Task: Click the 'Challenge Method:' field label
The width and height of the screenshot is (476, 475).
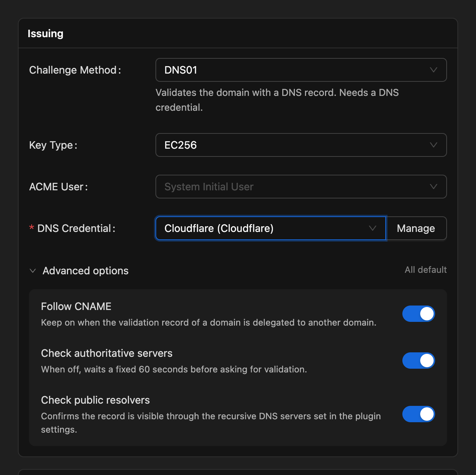Action: click(x=75, y=70)
